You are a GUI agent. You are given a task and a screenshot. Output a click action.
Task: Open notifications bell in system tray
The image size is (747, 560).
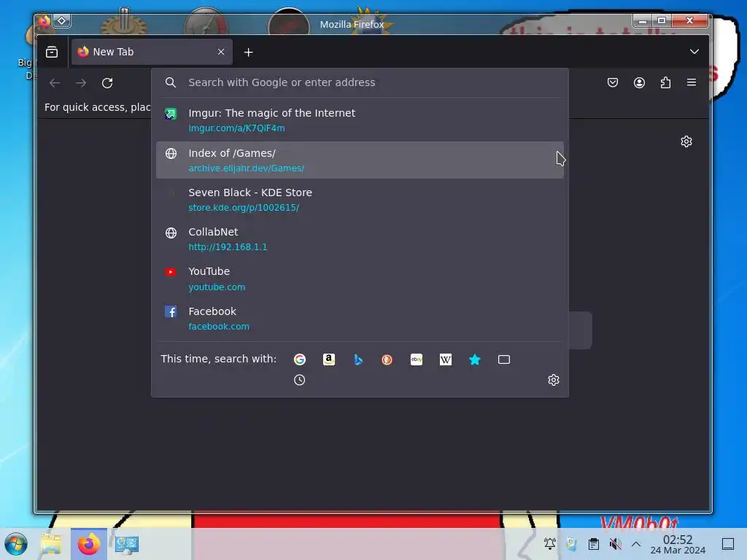point(550,544)
